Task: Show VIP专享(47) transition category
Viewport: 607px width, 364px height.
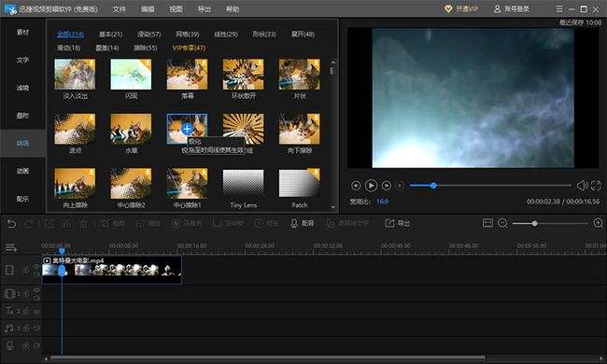Action: [189, 48]
